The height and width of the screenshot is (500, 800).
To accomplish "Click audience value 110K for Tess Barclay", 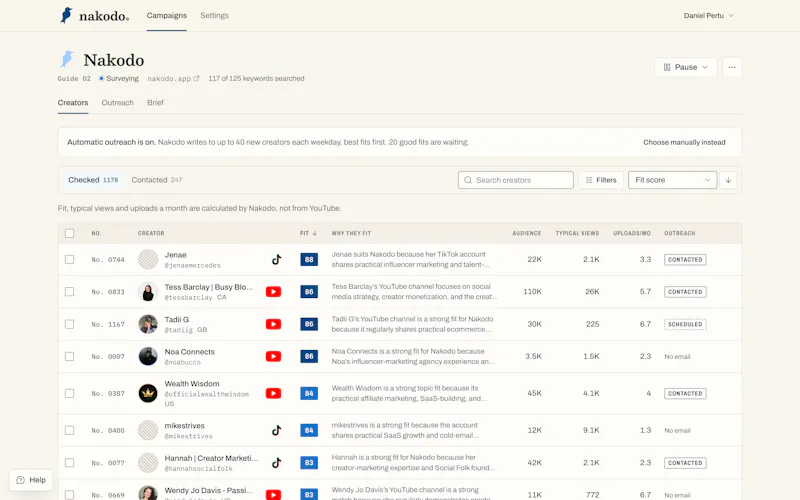I will 533,292.
